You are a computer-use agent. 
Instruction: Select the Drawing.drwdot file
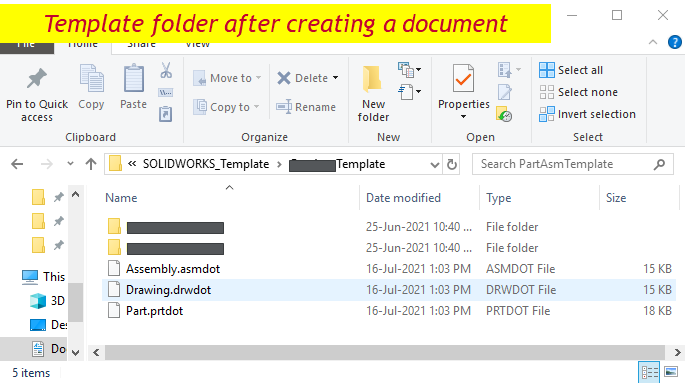pos(389,290)
